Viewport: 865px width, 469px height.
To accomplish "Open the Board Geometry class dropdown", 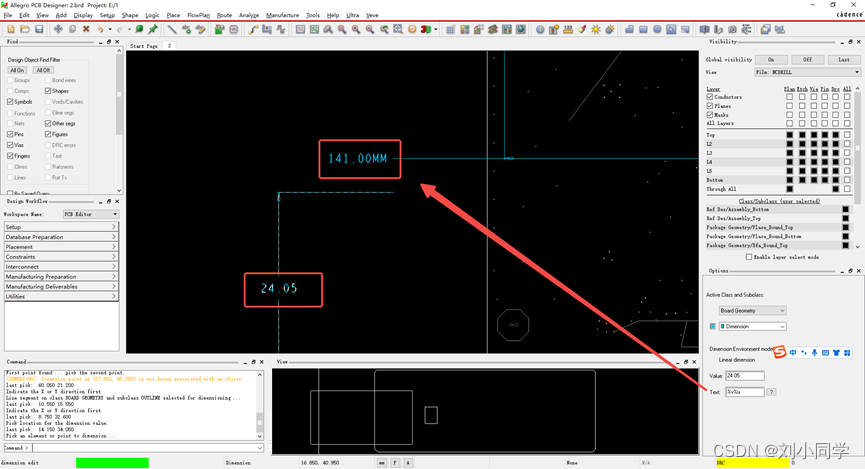I will pos(752,311).
